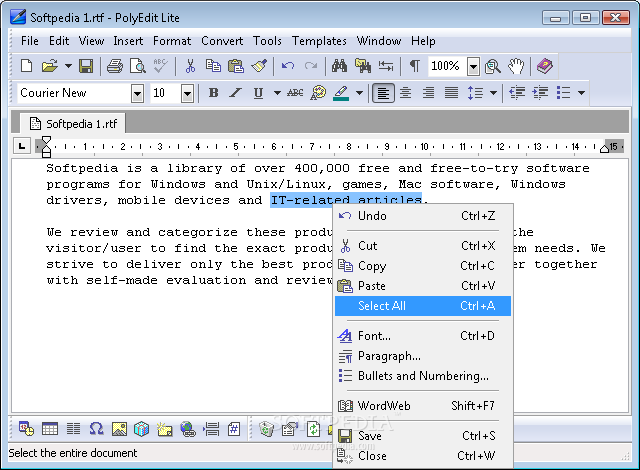Toggle Bold formatting
This screenshot has width=640, height=470.
213,93
